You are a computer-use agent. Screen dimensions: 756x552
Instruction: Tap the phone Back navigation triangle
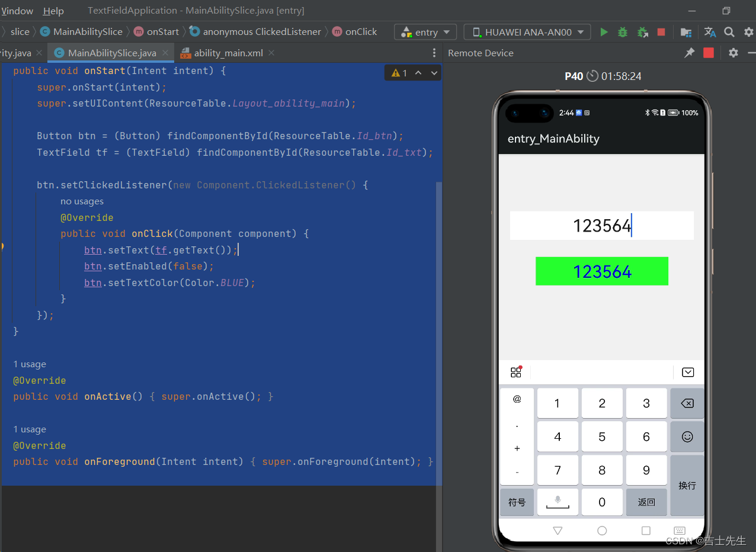[558, 531]
